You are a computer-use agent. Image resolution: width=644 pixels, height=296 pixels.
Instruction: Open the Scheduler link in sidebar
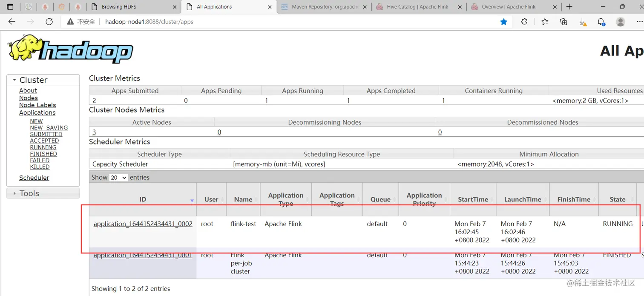[x=34, y=178]
